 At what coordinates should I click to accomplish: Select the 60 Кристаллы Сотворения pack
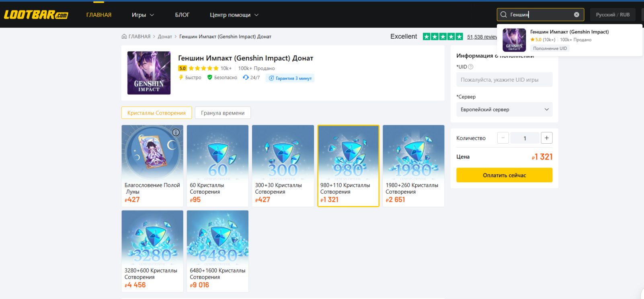[217, 166]
